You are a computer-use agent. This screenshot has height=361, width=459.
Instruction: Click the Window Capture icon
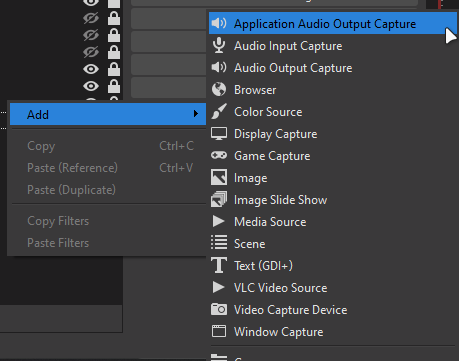point(219,331)
